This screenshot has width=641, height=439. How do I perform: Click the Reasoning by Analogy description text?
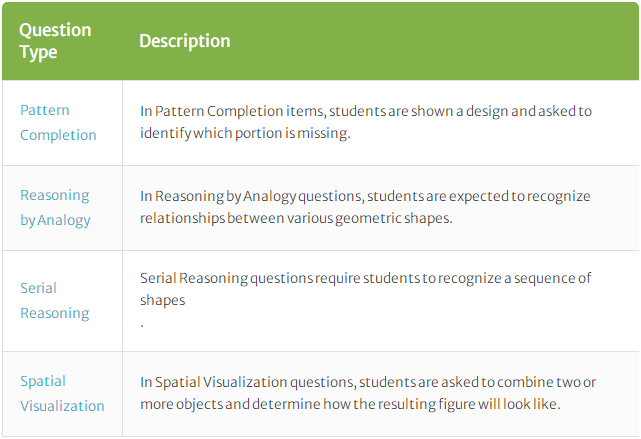365,207
